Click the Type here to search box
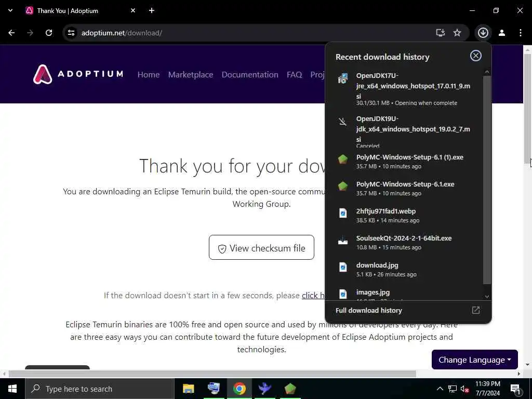532x399 pixels. [x=100, y=389]
